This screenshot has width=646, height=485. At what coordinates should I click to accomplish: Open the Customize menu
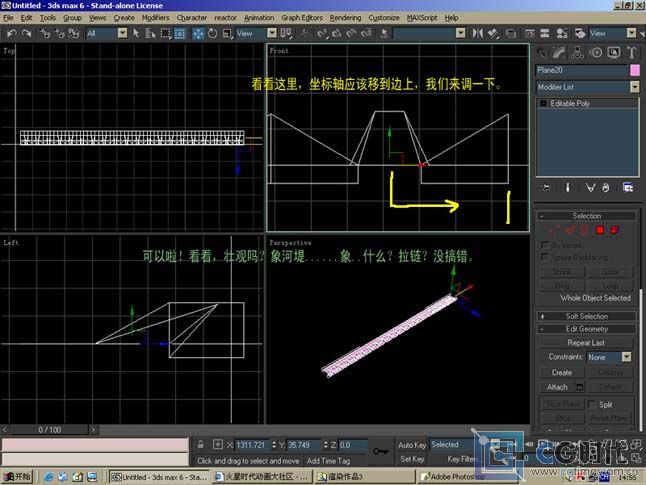click(384, 18)
